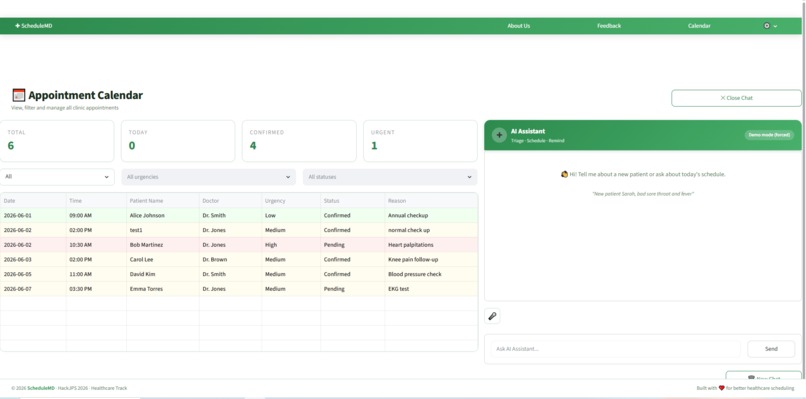Click the Annual checkup reason cell
This screenshot has height=399, width=806.
431,215
